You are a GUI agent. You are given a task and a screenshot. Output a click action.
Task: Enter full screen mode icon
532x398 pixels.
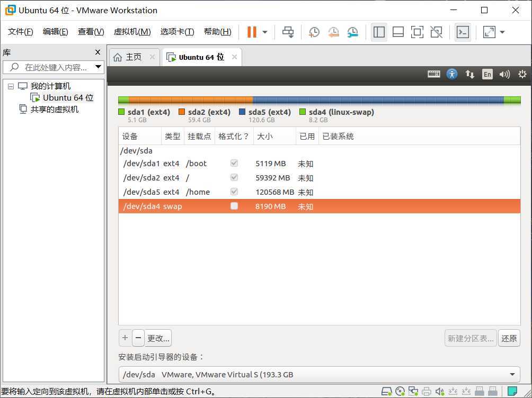(x=417, y=32)
